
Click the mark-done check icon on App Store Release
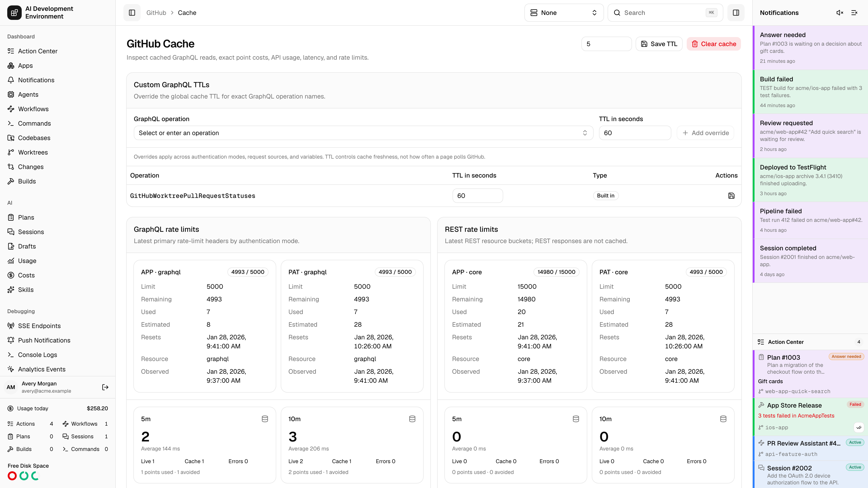click(859, 427)
